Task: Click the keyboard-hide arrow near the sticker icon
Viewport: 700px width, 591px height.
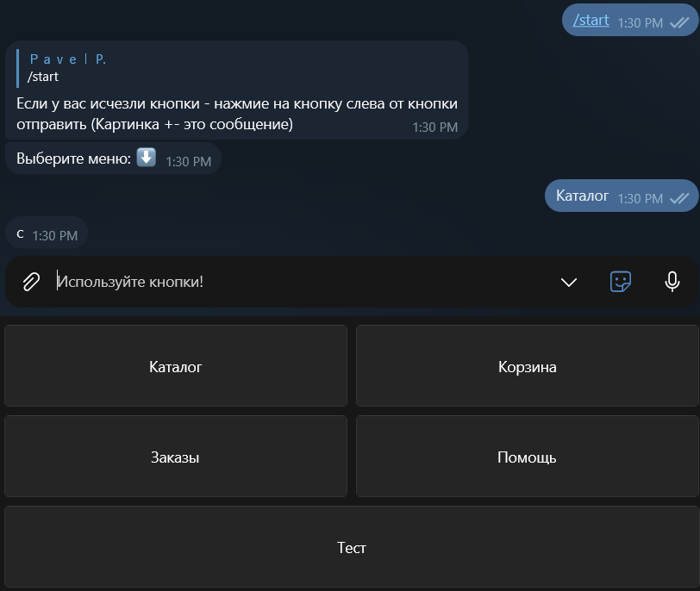Action: click(x=568, y=282)
